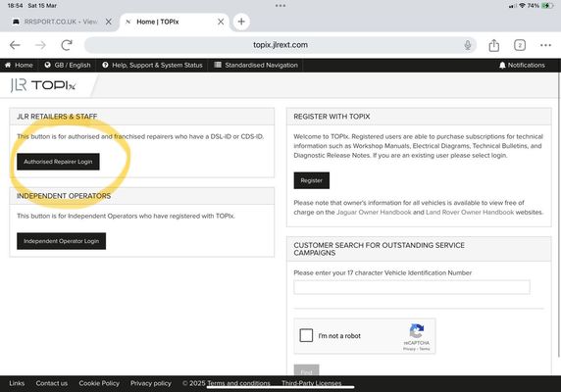
Task: Click the JLR TOPIx logo
Action: coord(43,85)
